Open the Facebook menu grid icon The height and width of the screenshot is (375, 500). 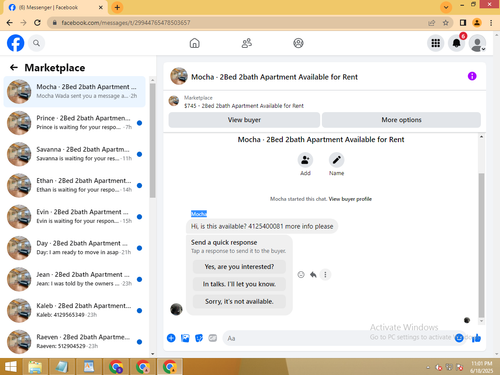(436, 43)
